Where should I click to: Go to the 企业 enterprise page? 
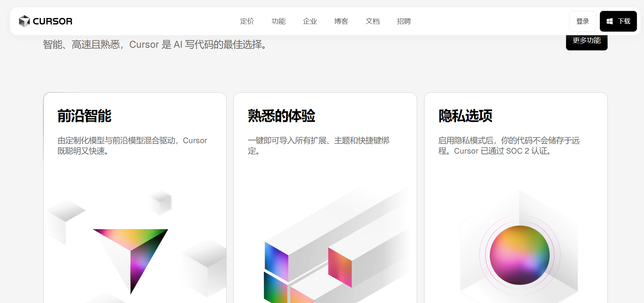pyautogui.click(x=310, y=21)
